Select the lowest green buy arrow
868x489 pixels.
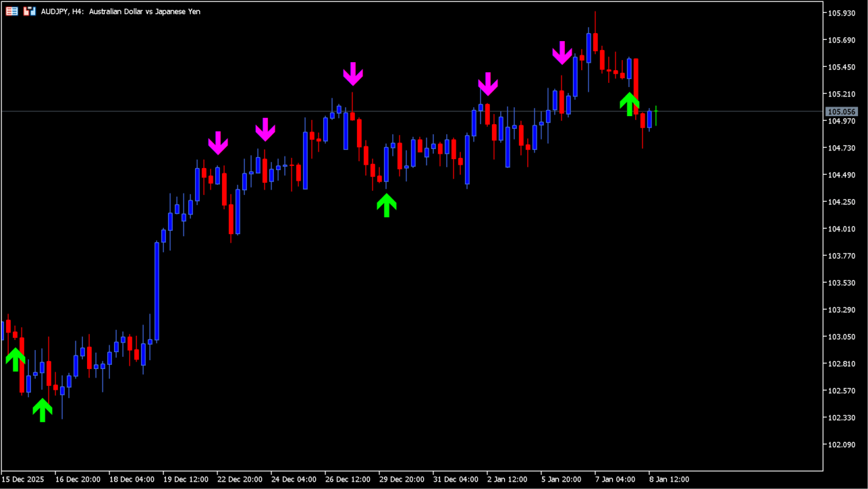coord(43,409)
